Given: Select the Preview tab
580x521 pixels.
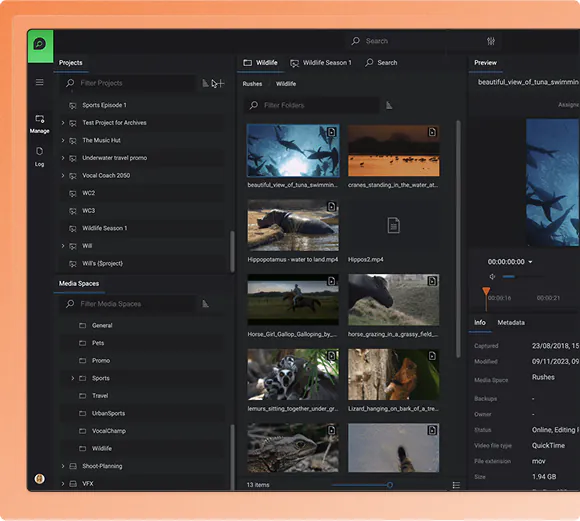Looking at the screenshot, I should [485, 63].
